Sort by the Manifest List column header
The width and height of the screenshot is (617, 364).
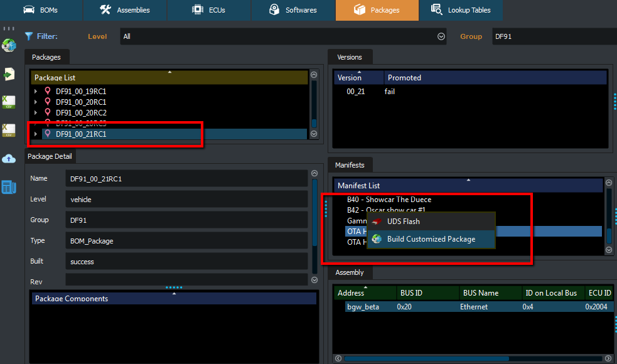click(468, 185)
